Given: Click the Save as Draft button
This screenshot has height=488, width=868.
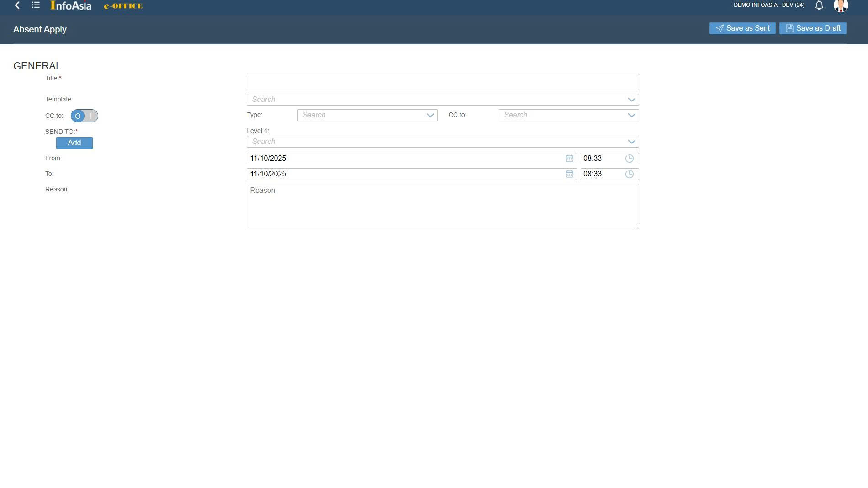Looking at the screenshot, I should click(812, 28).
